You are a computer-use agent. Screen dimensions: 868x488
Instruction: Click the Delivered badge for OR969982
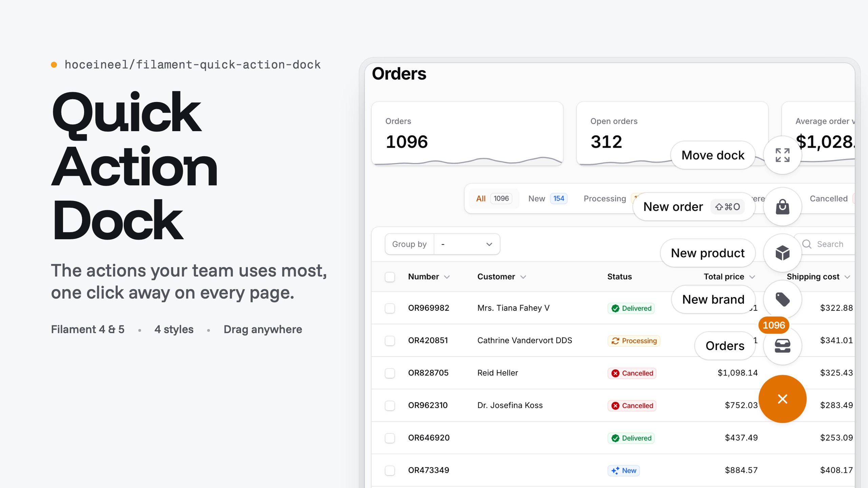tap(631, 308)
